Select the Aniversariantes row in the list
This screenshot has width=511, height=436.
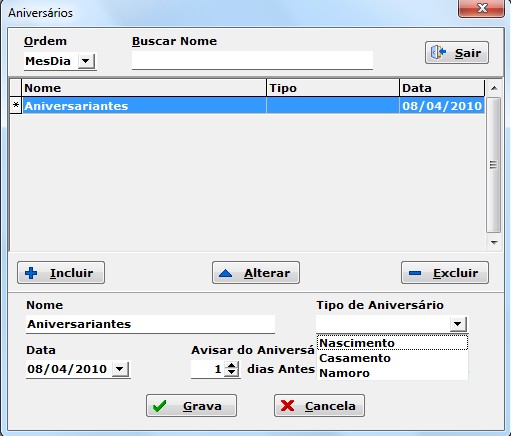coord(247,106)
